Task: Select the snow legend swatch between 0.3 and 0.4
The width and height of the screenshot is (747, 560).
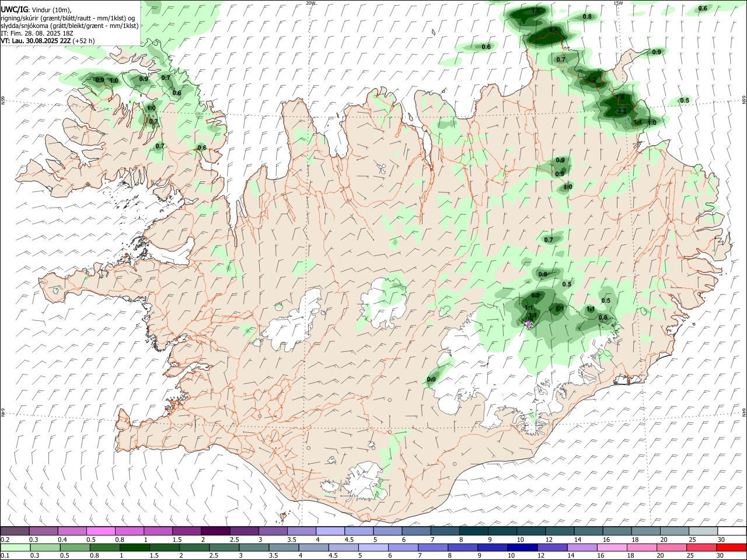Action: (43, 531)
